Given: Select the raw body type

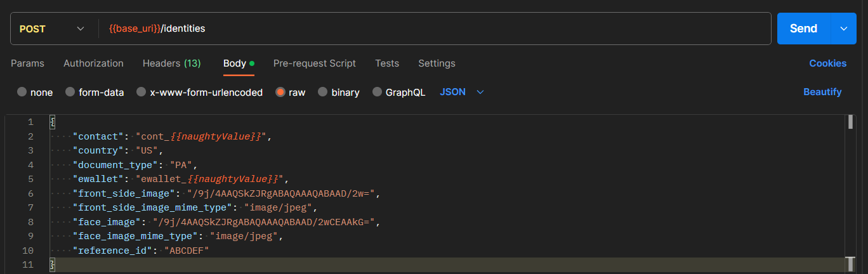Looking at the screenshot, I should (290, 92).
